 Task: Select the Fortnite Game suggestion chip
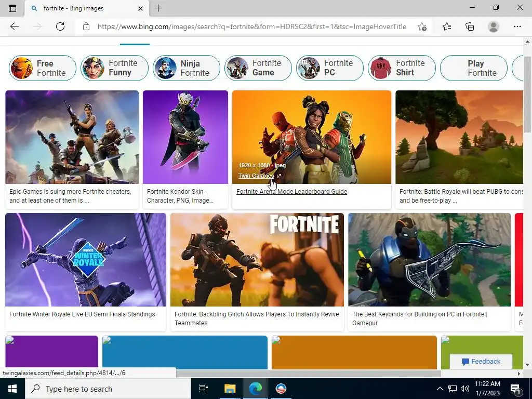[258, 68]
